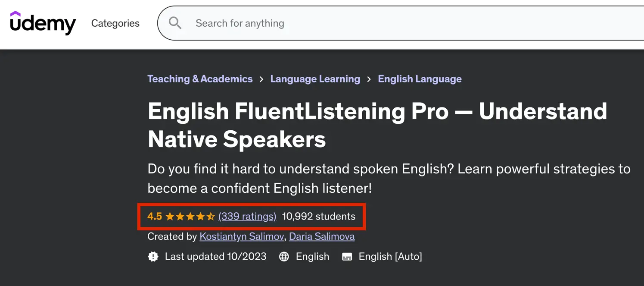Click the English [Auto] caption text
Screen dimensions: 644x286
[390, 257]
